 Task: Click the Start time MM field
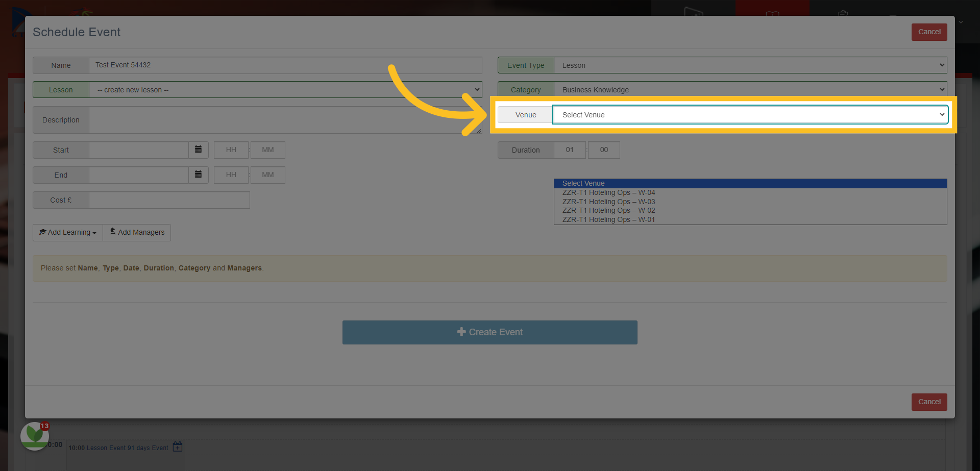click(268, 150)
